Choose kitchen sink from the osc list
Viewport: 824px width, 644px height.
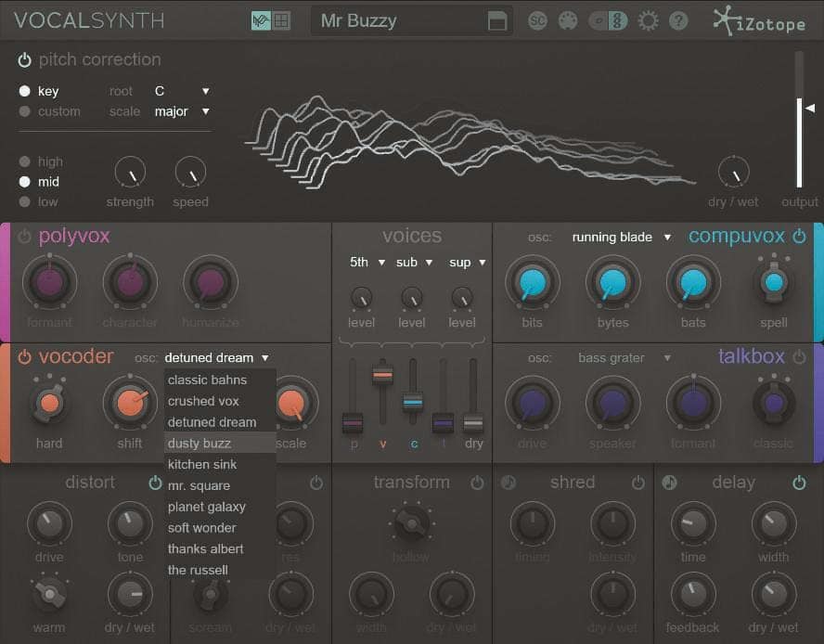click(x=220, y=464)
